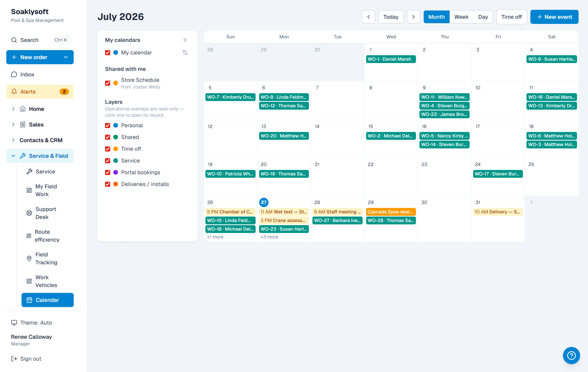Toggle the Service layer checkbox
Viewport: 588px width, 372px height.
pyautogui.click(x=107, y=161)
